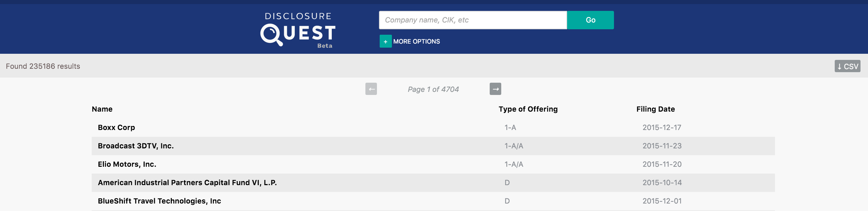Click filing date 2015-12-01
The height and width of the screenshot is (211, 868).
[662, 201]
